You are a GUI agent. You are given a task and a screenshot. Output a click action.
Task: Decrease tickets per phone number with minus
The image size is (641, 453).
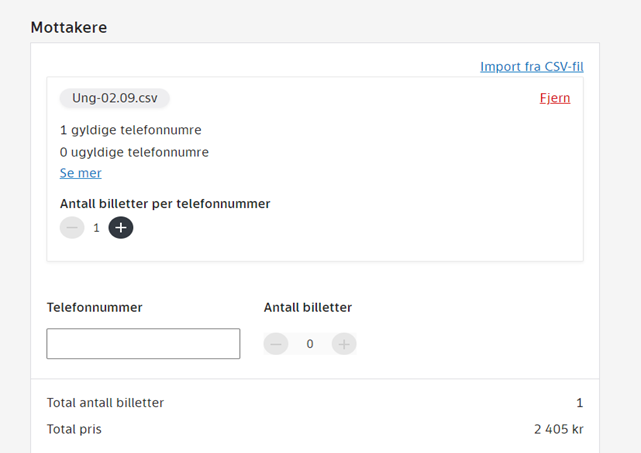click(x=72, y=228)
